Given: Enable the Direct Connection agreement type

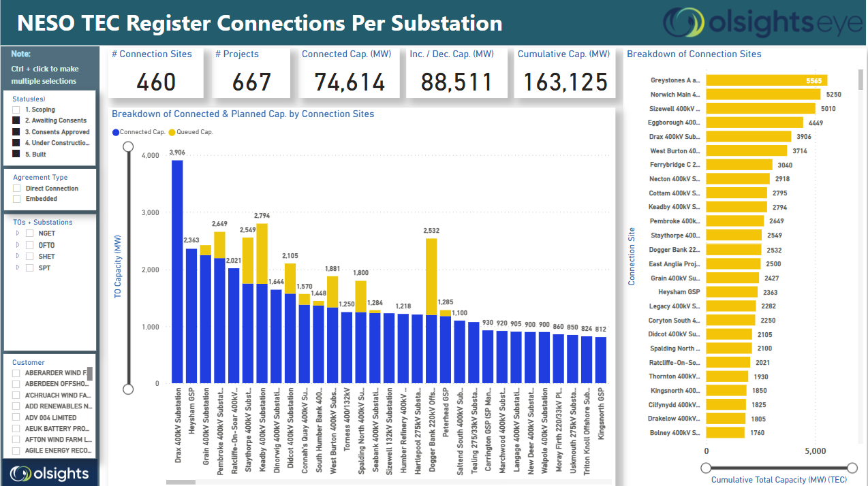Looking at the screenshot, I should coord(17,189).
